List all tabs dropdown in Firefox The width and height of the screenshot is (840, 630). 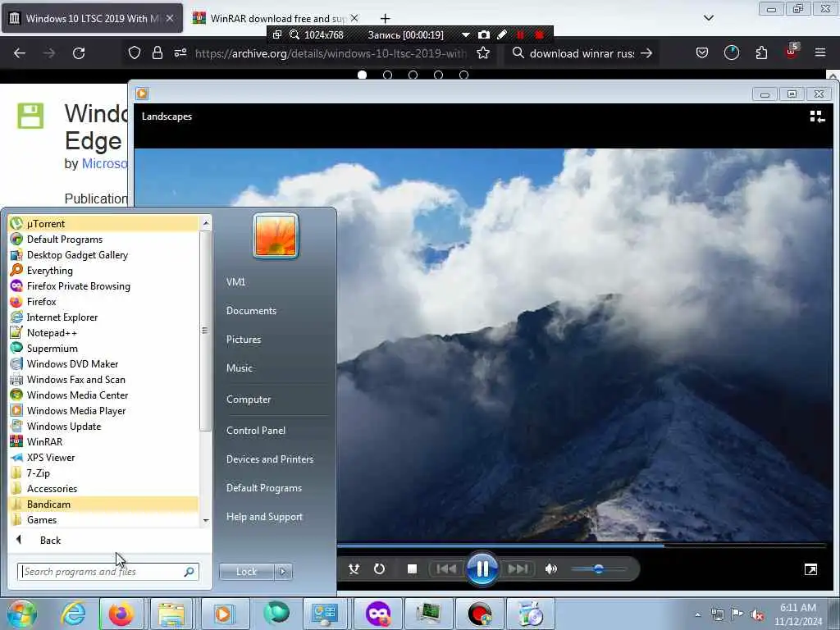708,18
